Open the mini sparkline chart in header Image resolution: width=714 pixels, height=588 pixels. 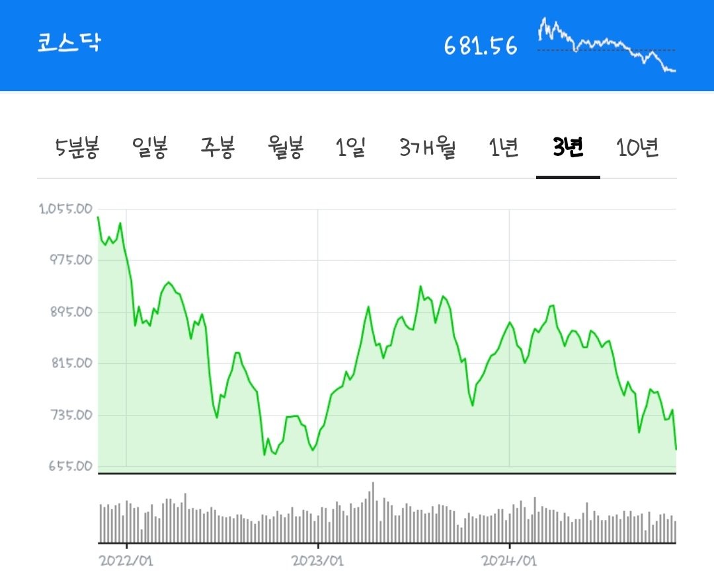tap(606, 45)
